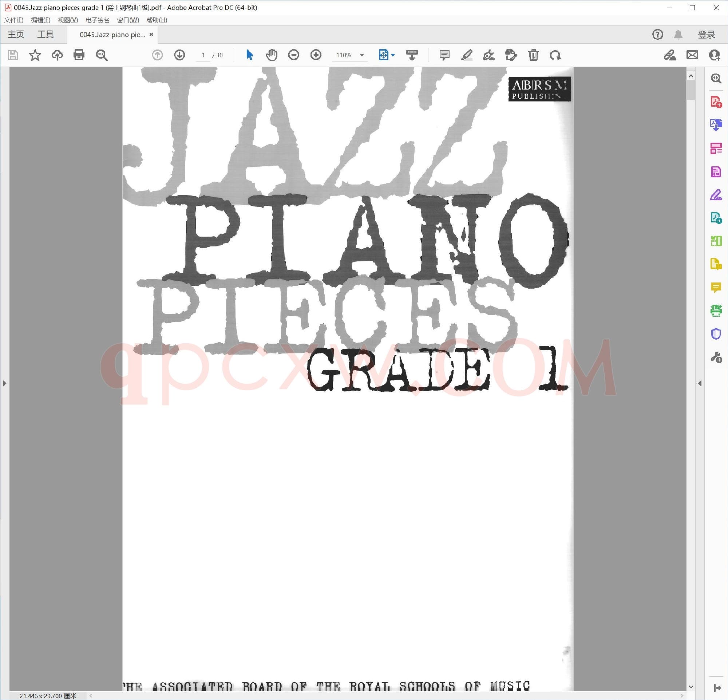Click the trash Delete icon
This screenshot has height=700, width=728.
(x=533, y=55)
